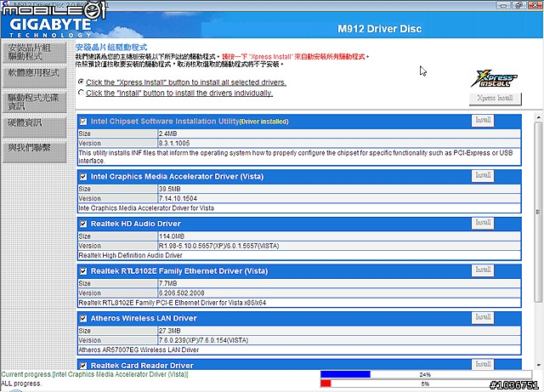Click Install for Intel Chipset Software Utility

pos(483,120)
